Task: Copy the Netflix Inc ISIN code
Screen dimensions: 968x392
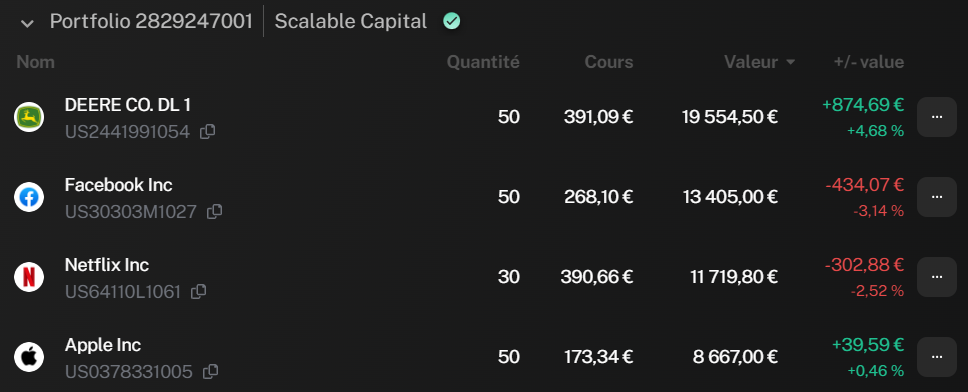Action: 198,291
